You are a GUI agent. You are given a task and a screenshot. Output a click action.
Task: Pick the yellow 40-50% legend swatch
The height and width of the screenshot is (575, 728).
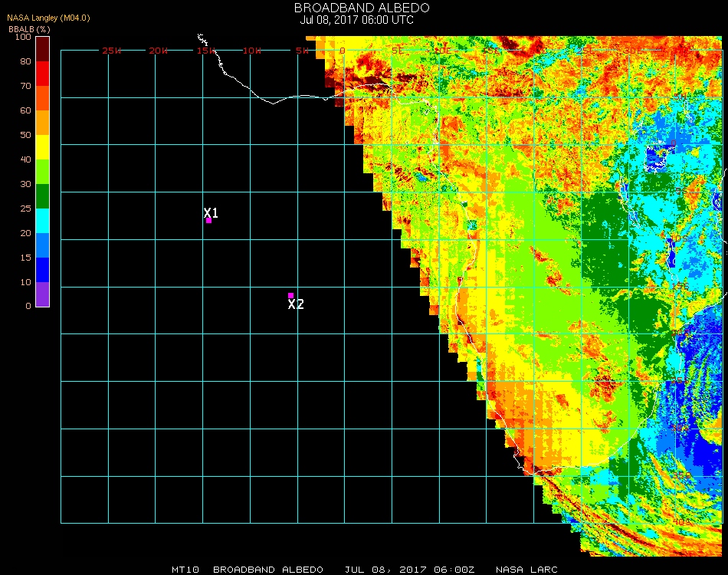[42, 147]
